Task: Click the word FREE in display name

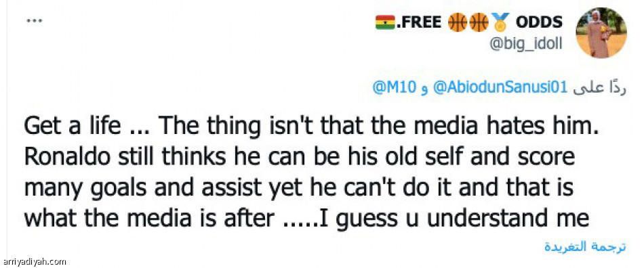Action: [x=418, y=22]
